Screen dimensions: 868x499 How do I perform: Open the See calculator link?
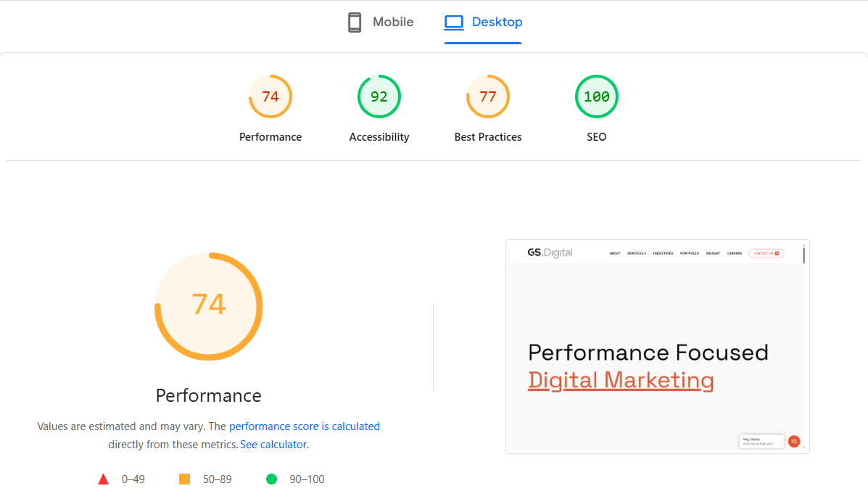273,444
